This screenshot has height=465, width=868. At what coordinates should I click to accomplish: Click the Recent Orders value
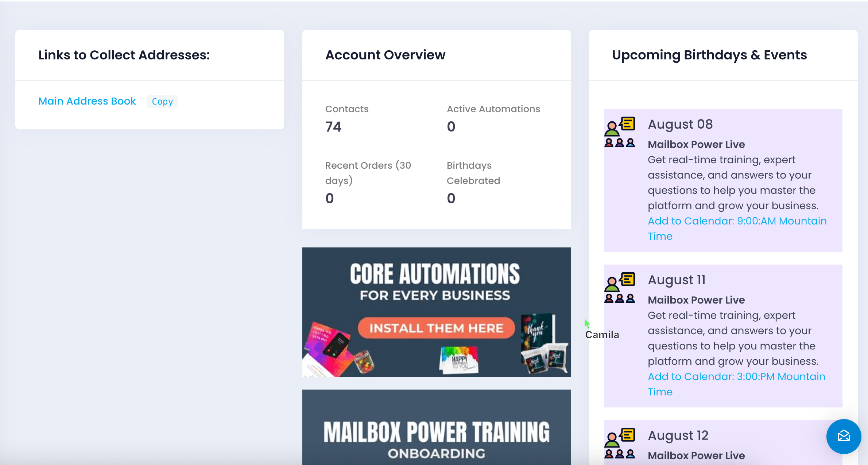[329, 199]
